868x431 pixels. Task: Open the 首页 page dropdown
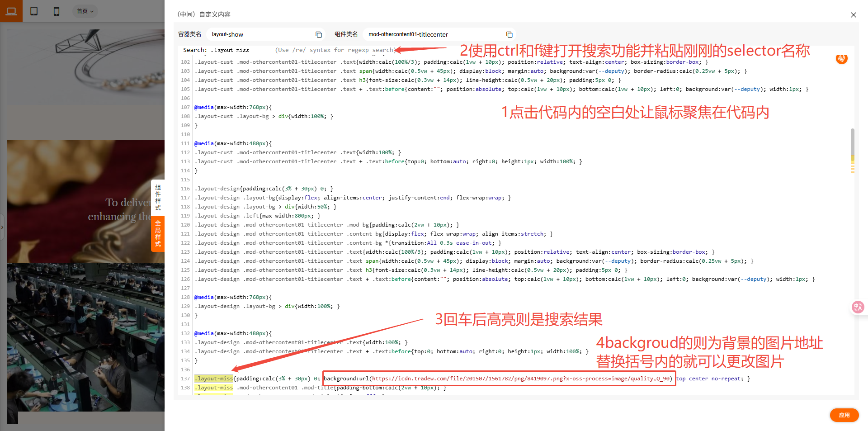click(85, 11)
